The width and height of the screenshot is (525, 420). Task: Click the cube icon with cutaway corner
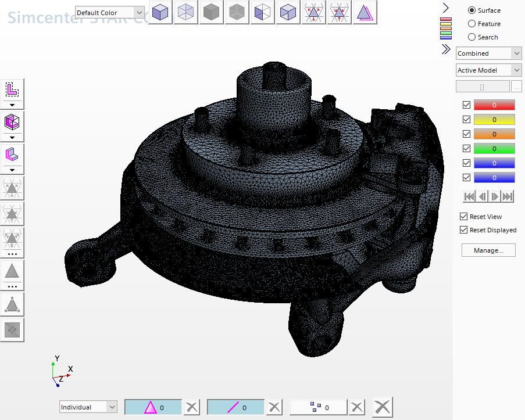[x=288, y=12]
